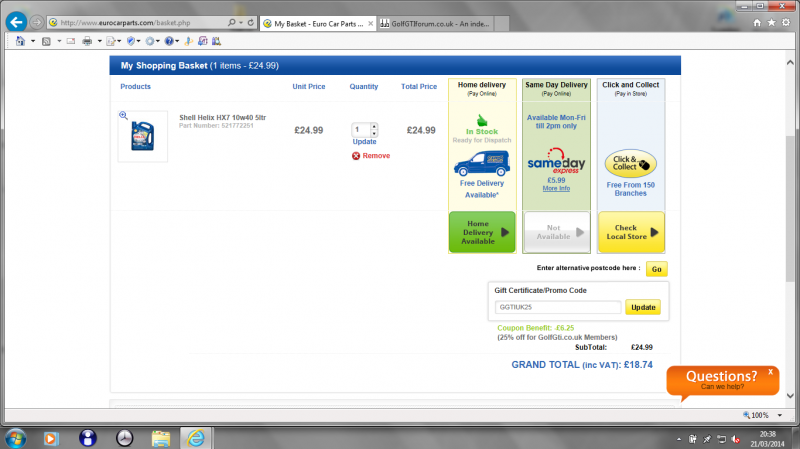Click the Gift Certificate/Promo Code input field
The image size is (800, 449).
(x=558, y=308)
